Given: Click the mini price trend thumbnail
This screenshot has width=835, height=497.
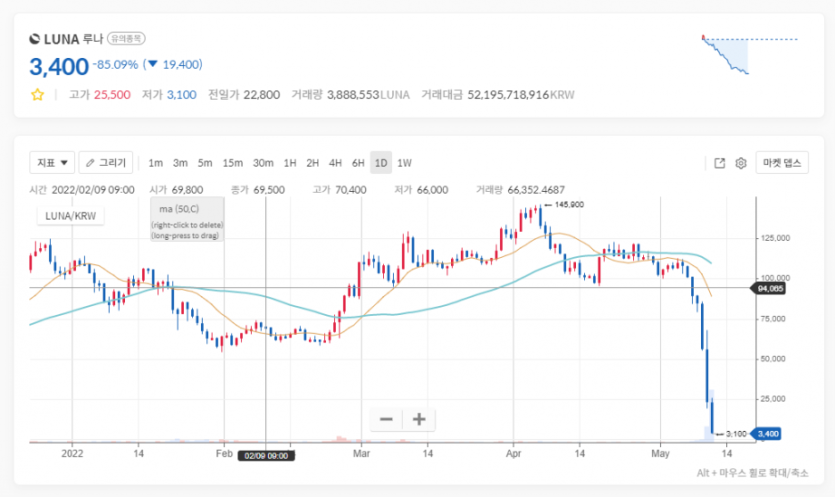Looking at the screenshot, I should [x=749, y=54].
